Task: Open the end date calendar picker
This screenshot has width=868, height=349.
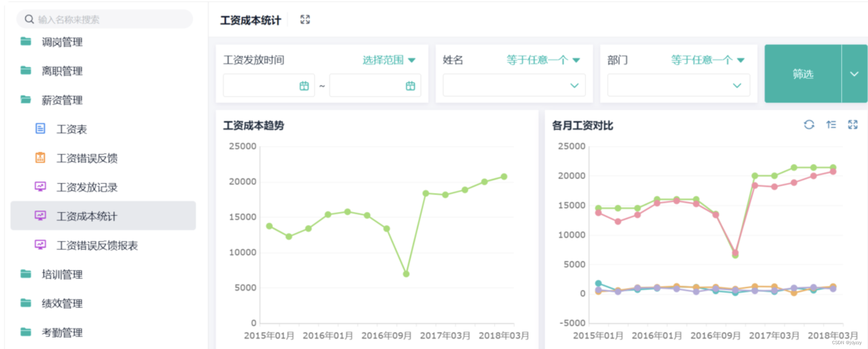Action: coord(410,85)
